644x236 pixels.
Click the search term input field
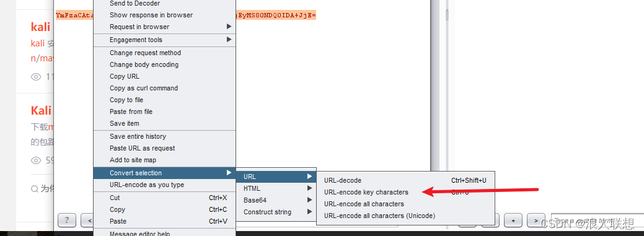click(597, 221)
